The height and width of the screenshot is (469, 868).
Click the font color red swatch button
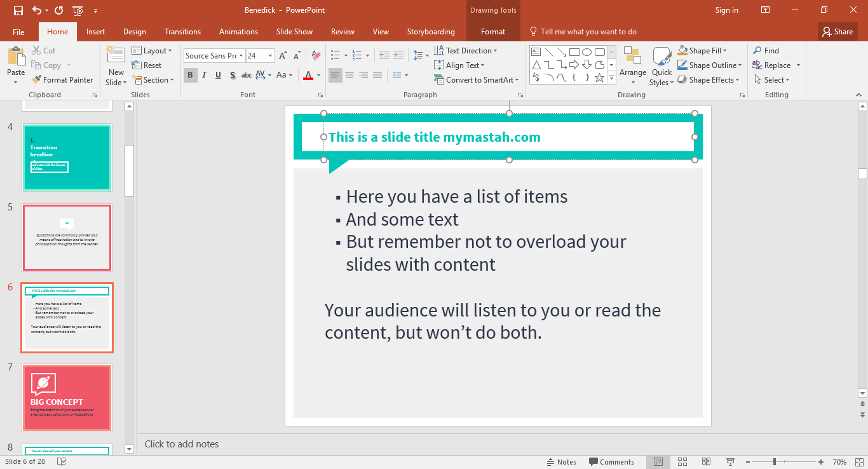(x=308, y=75)
